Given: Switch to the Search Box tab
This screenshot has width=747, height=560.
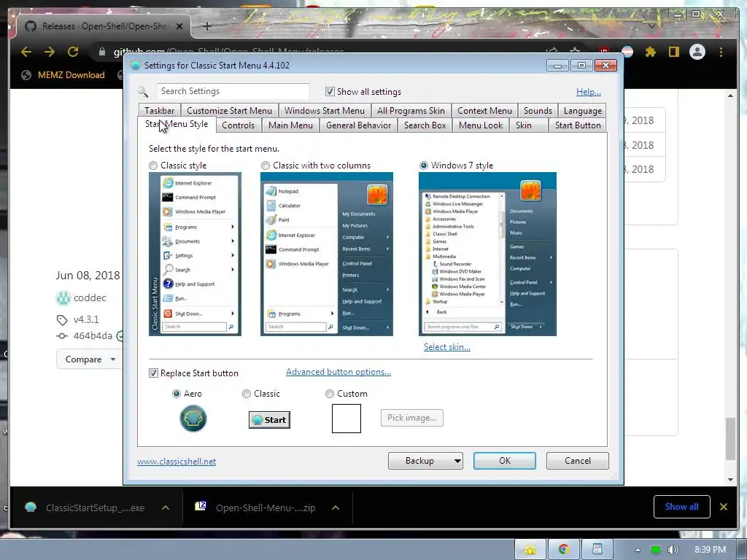Looking at the screenshot, I should pos(425,125).
